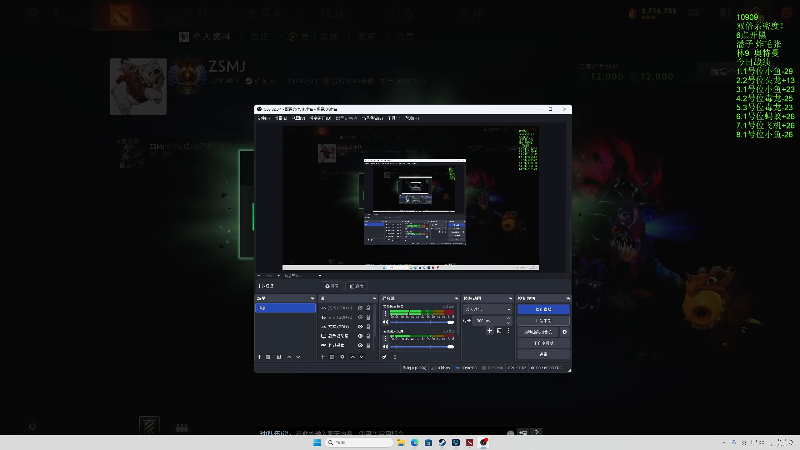Remove selected source with Sources dock trash icon

tap(332, 357)
